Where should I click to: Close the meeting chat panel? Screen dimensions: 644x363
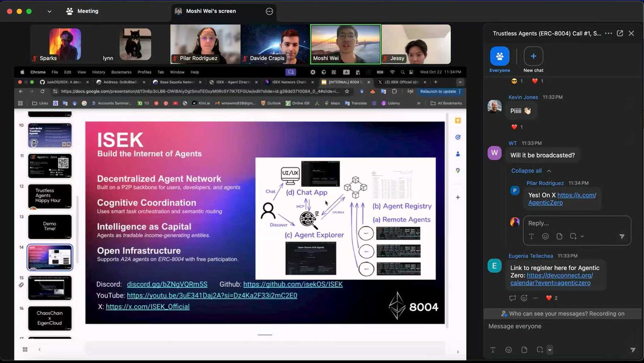631,33
